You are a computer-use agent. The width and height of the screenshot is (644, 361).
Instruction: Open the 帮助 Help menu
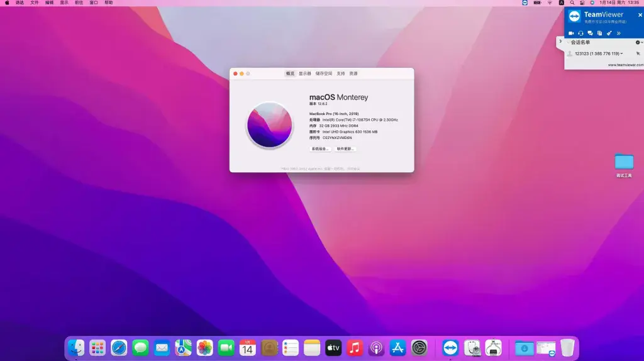pyautogui.click(x=108, y=3)
